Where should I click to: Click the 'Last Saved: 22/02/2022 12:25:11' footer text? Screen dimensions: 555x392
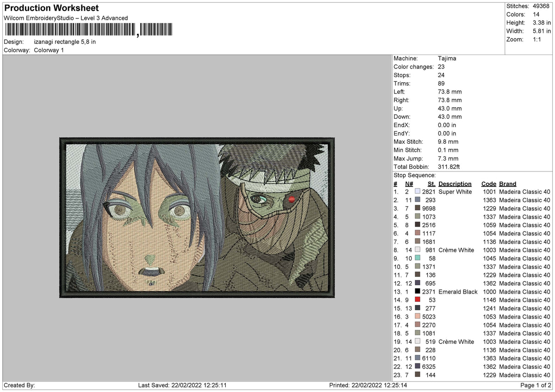(x=182, y=386)
